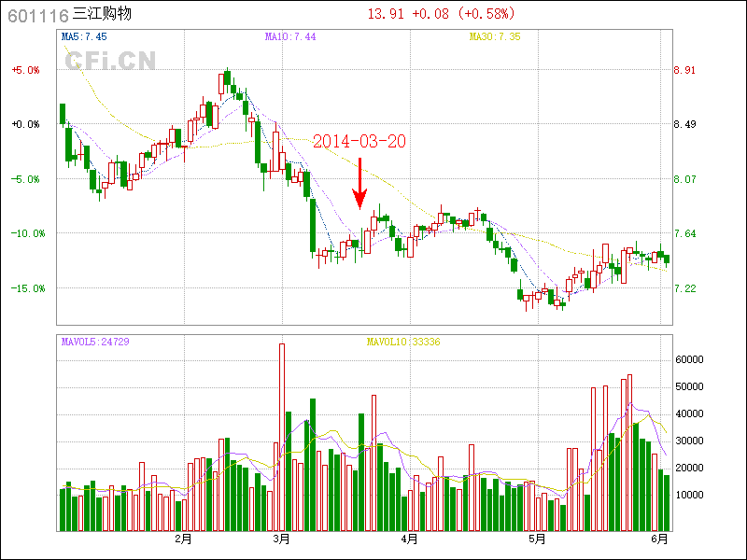Click the 60000 volume axis label

point(689,359)
